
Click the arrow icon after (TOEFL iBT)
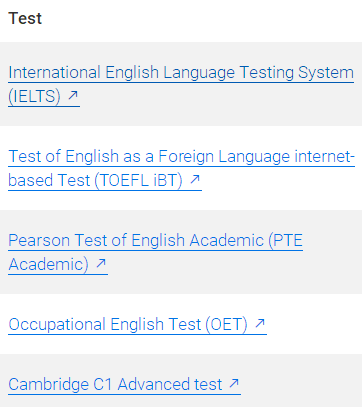tap(195, 180)
